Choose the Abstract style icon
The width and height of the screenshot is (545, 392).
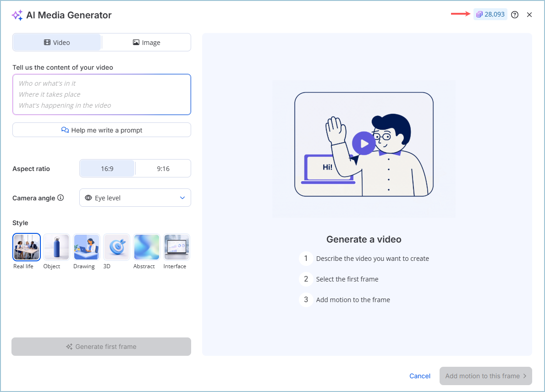click(147, 247)
